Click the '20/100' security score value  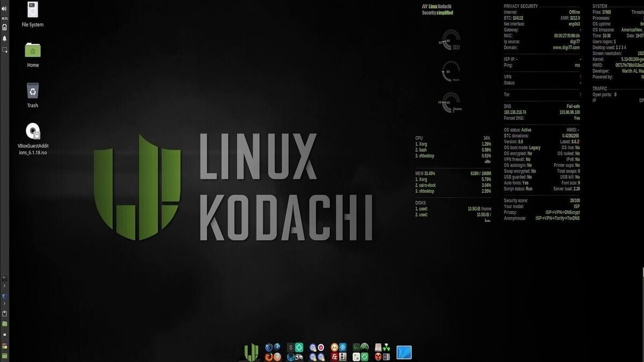pos(574,201)
